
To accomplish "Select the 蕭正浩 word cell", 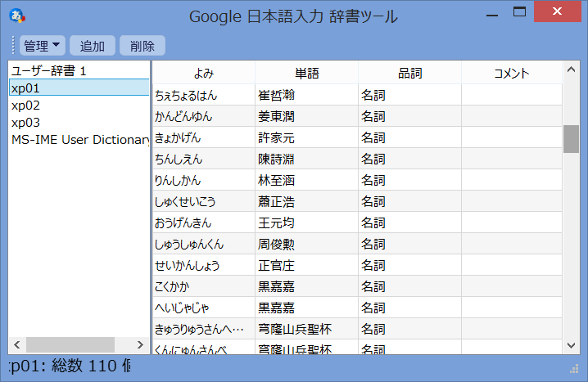I will 307,202.
